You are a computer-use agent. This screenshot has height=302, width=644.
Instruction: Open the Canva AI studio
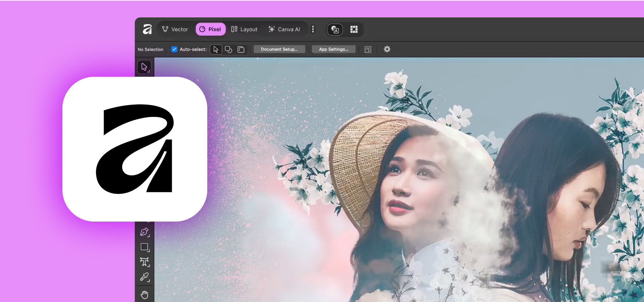point(284,29)
